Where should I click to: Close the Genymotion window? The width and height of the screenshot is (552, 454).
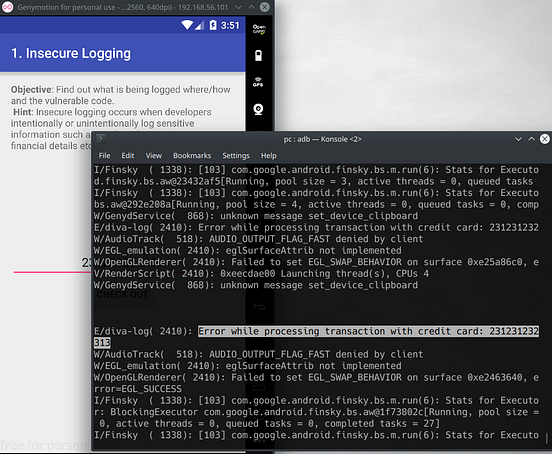point(265,7)
